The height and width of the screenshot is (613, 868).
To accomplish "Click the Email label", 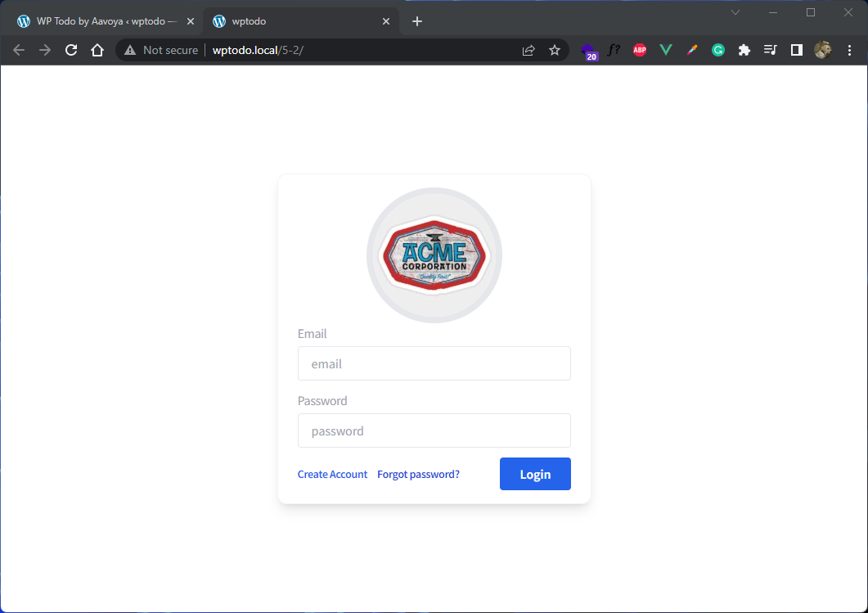I will click(312, 333).
